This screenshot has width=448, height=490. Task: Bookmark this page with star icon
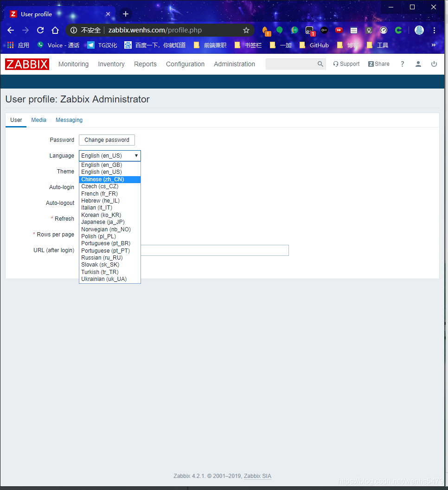246,30
